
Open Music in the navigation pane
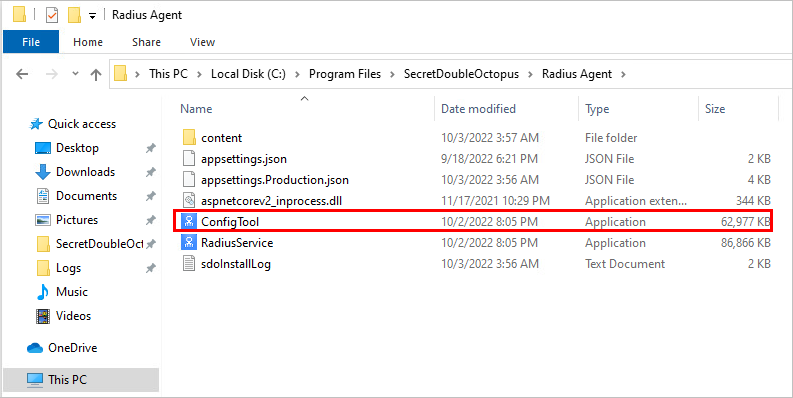click(72, 292)
